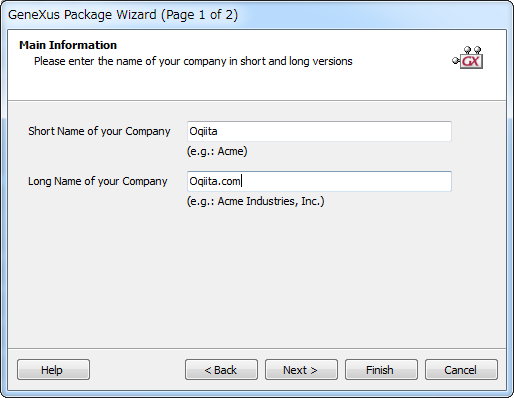514x398 pixels.
Task: Click the '(Page 1 of 2)' title text
Action: (200, 15)
